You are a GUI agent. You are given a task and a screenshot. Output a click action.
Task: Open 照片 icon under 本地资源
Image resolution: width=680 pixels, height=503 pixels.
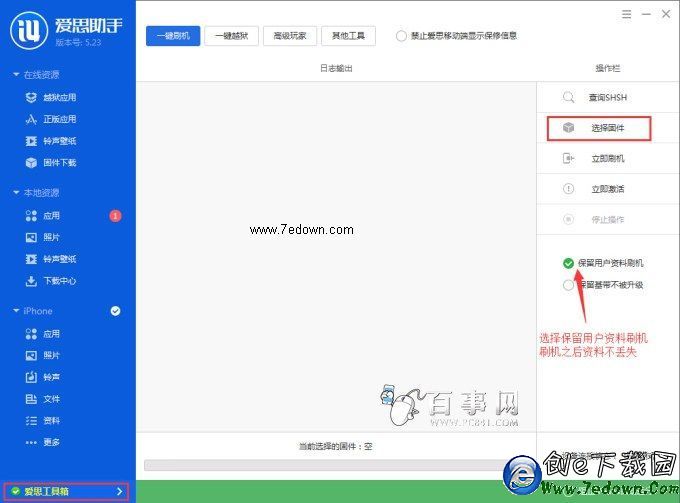31,237
